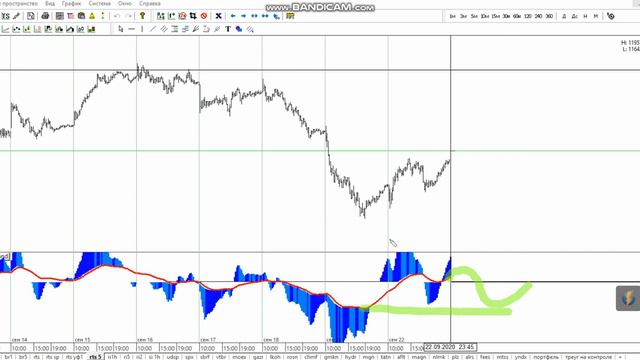This screenshot has height=360, width=640.
Task: Click the red prohibition circle icon
Action: (204, 16)
